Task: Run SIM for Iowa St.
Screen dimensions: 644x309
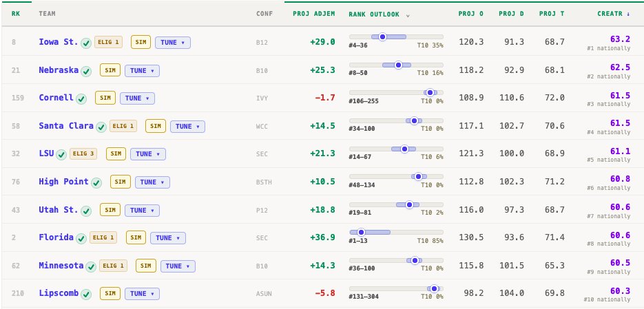Action: tap(141, 42)
